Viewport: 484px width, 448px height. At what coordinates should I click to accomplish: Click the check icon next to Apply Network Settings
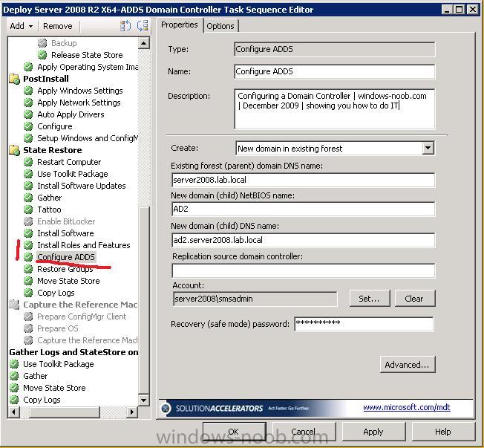28,103
